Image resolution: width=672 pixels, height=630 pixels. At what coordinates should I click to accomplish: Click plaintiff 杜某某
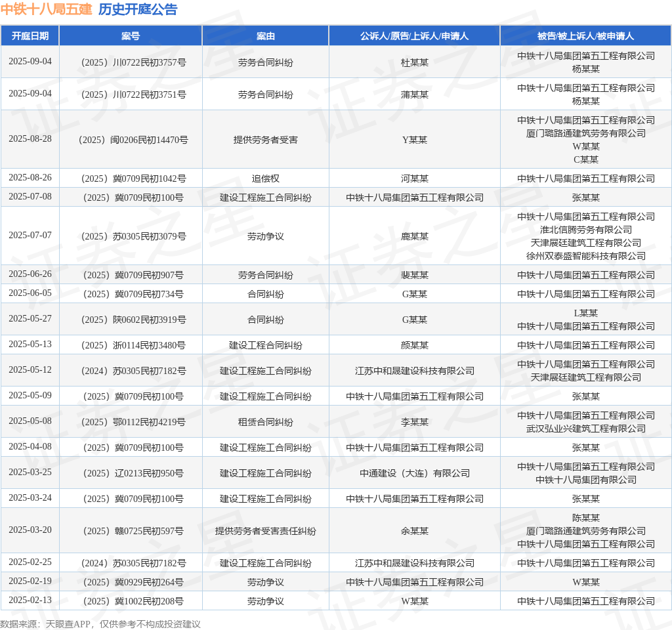point(415,62)
